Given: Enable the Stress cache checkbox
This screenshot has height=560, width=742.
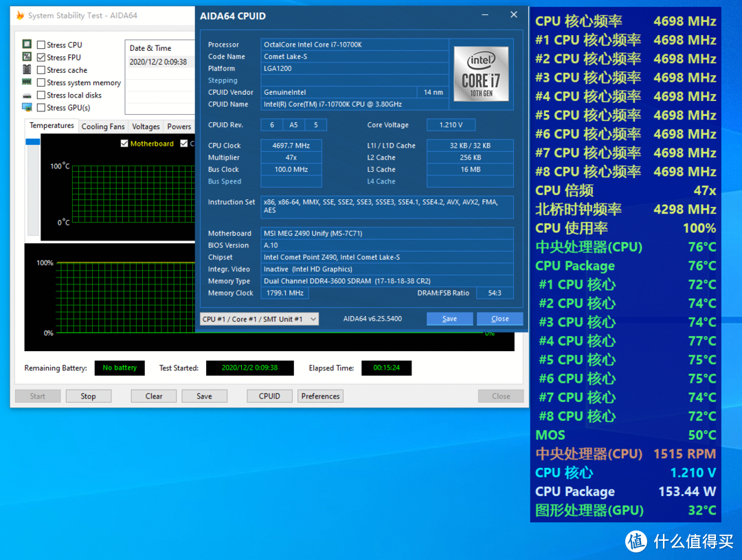Looking at the screenshot, I should pyautogui.click(x=41, y=70).
